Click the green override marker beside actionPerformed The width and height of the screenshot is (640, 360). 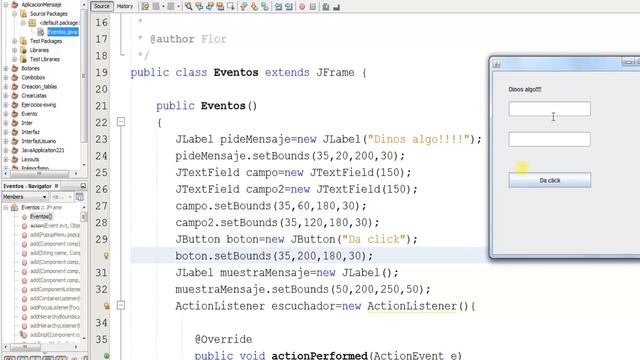[x=107, y=356]
